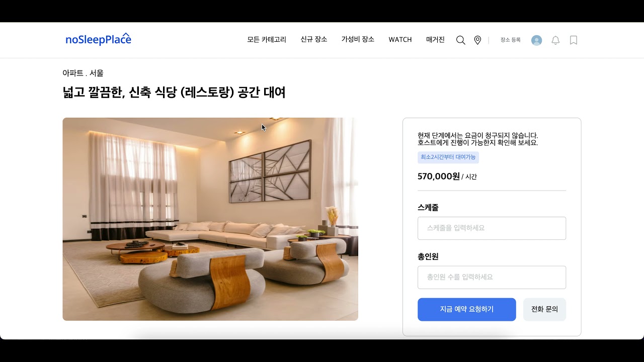Focus the 스케줄 input field
644x362 pixels.
[492, 228]
